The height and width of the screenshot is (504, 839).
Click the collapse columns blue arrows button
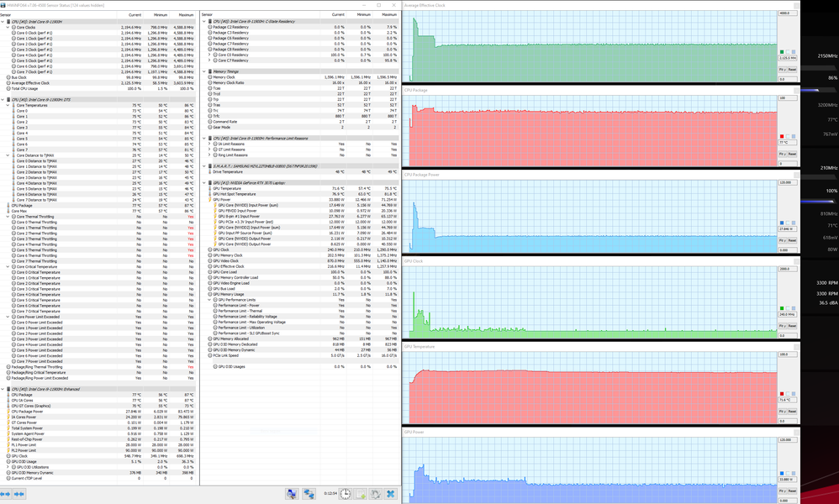coord(18,494)
